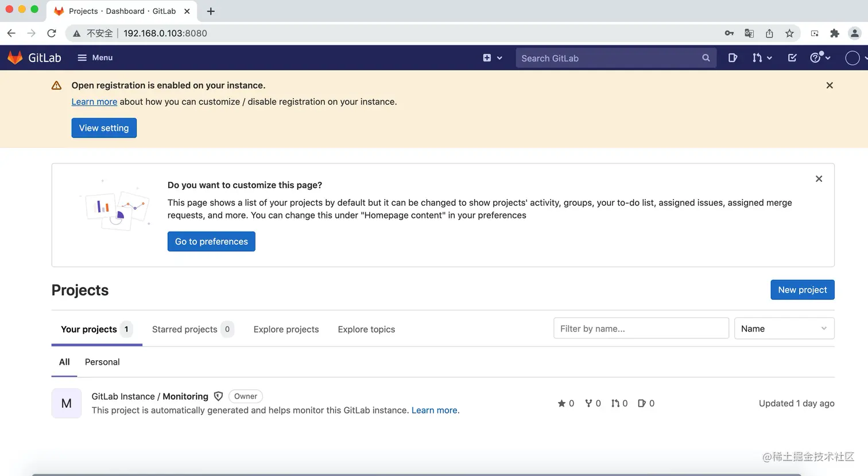Click the Monitoring project M avatar
The height and width of the screenshot is (476, 868).
(67, 403)
